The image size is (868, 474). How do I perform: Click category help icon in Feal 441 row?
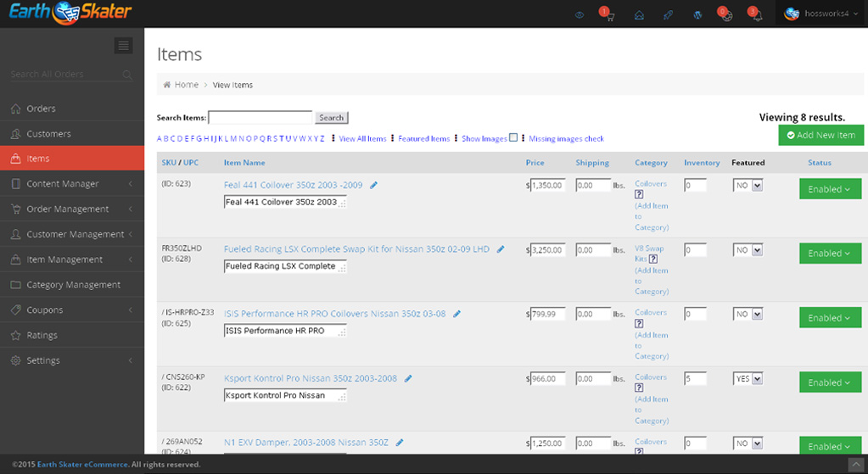pyautogui.click(x=639, y=195)
